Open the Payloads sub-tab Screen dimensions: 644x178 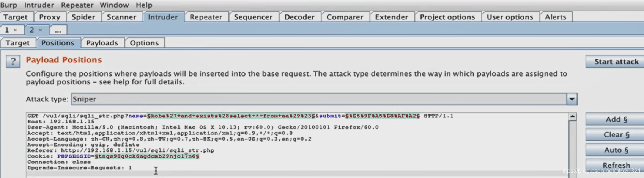click(102, 43)
